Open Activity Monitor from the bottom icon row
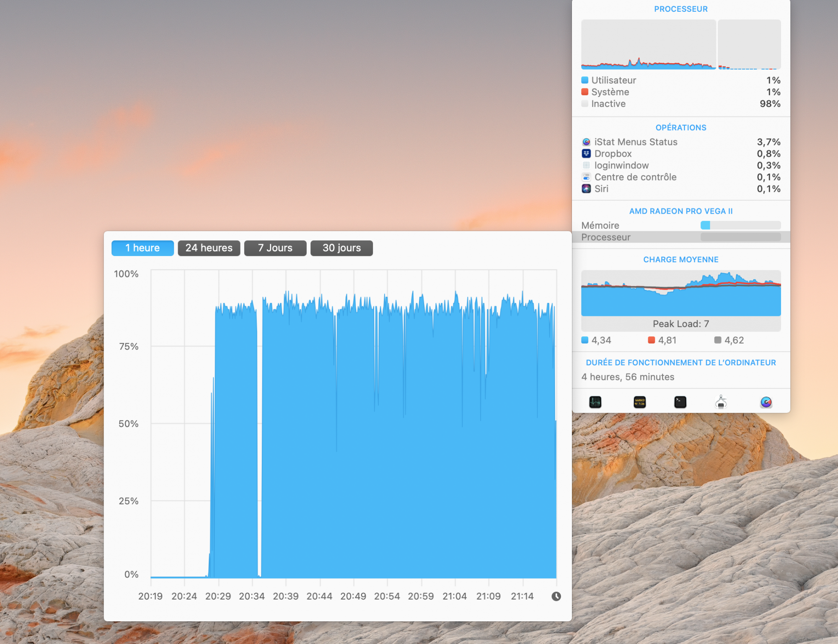The image size is (838, 644). click(595, 402)
